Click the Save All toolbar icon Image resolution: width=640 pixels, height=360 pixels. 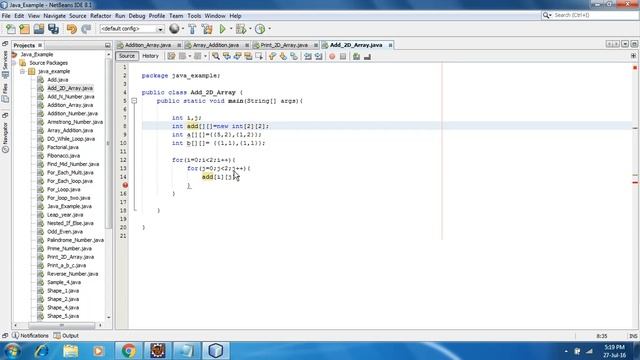coord(53,29)
